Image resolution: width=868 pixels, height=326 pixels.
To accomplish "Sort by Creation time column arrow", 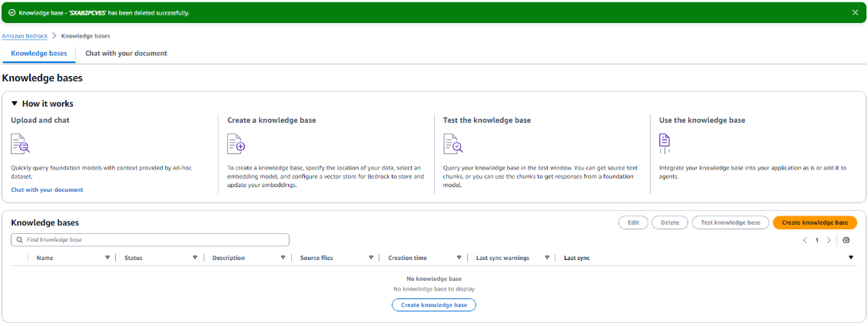I will pos(459,258).
